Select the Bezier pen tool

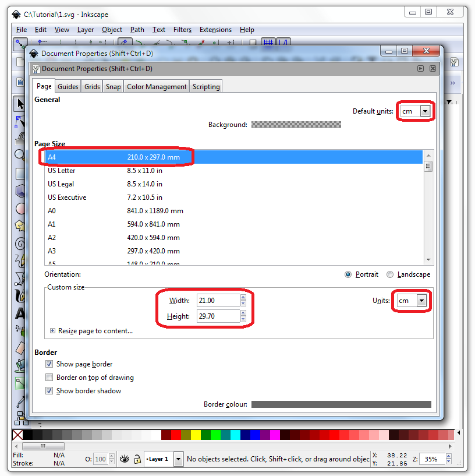pyautogui.click(x=20, y=278)
